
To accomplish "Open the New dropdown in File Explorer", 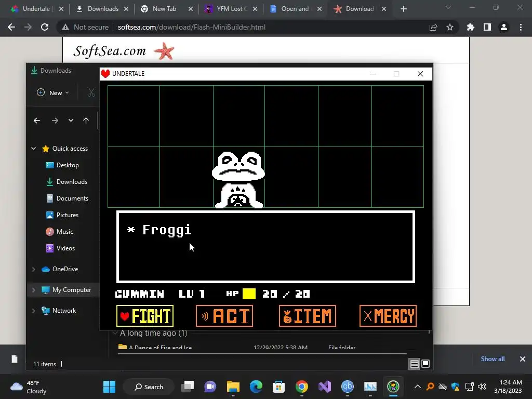I will (53, 92).
